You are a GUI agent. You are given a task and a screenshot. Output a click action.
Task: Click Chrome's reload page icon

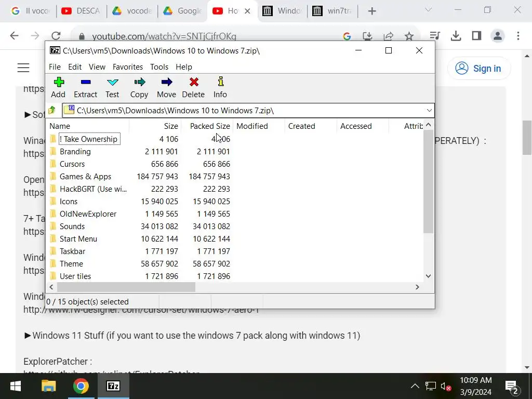(56, 36)
